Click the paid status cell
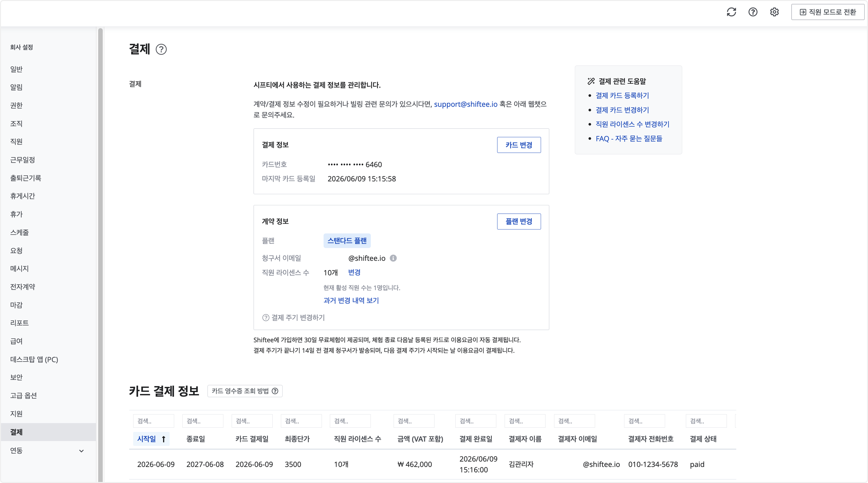This screenshot has height=483, width=868. (x=697, y=464)
